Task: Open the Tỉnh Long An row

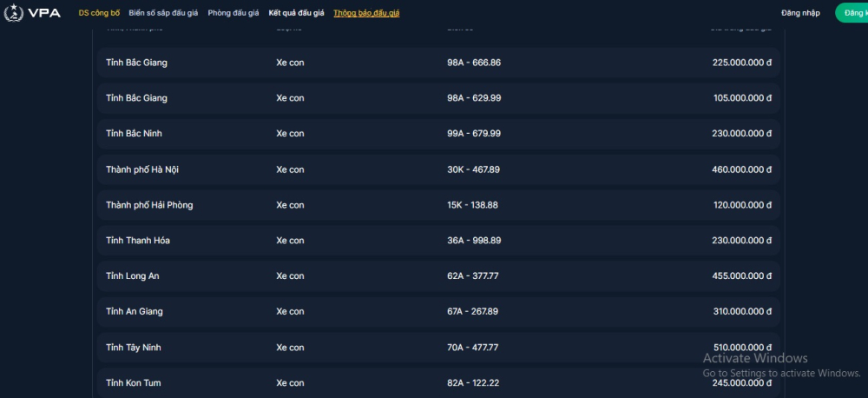Action: (x=438, y=276)
